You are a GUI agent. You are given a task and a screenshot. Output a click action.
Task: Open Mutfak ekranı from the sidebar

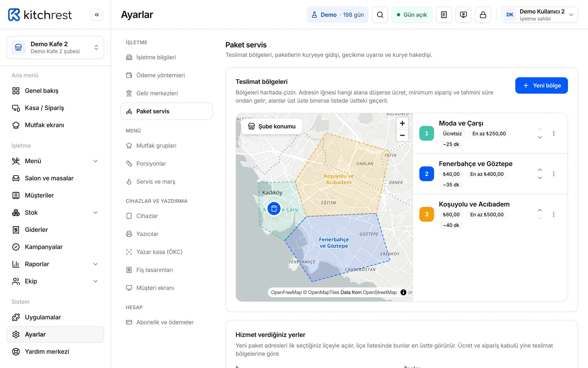[x=55, y=125]
